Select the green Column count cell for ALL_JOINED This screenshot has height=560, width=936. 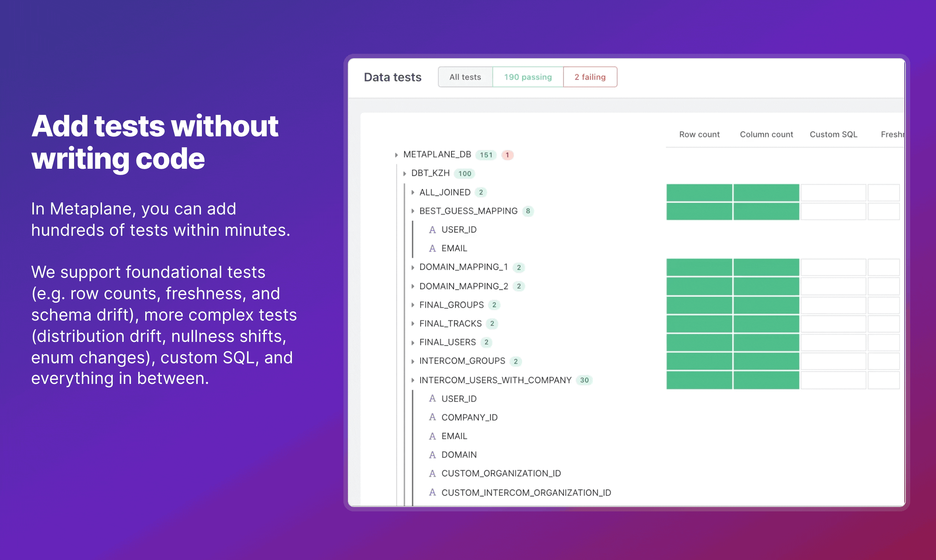click(766, 192)
